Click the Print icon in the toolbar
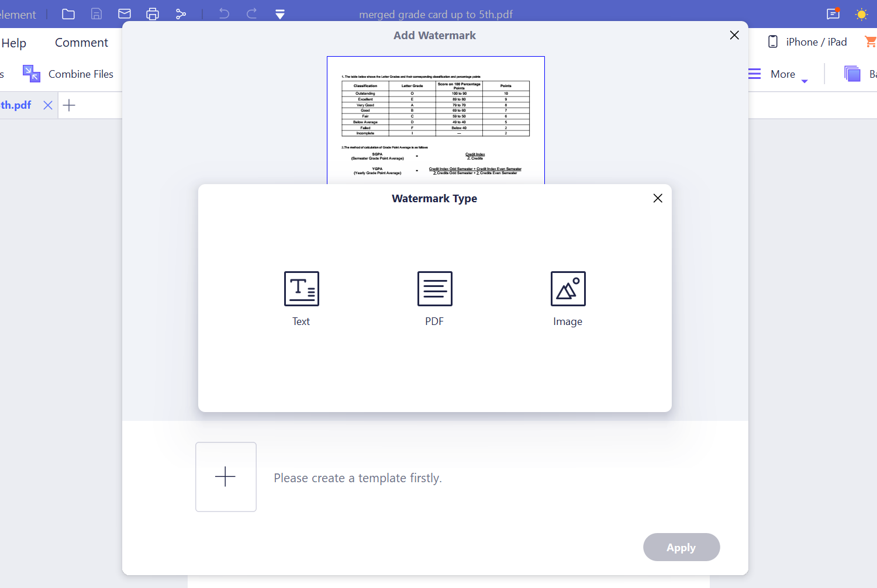Image resolution: width=877 pixels, height=588 pixels. 153,13
